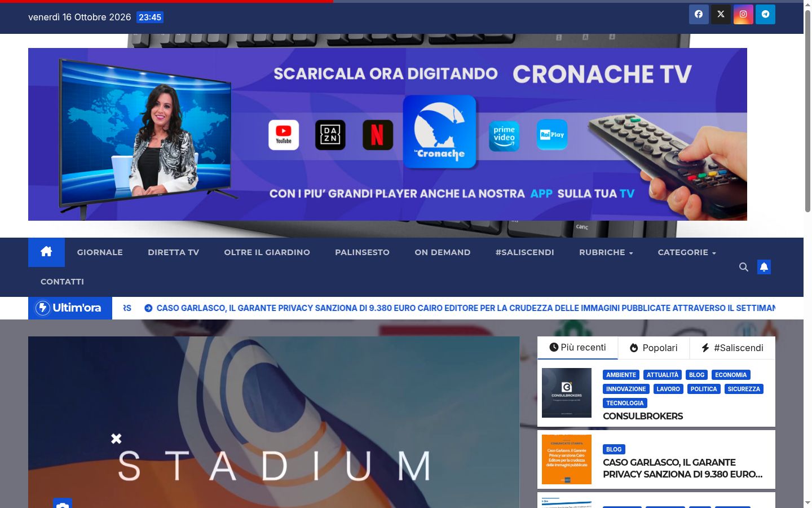The height and width of the screenshot is (508, 812).
Task: Open the Palinsesto menu item
Action: (x=363, y=252)
